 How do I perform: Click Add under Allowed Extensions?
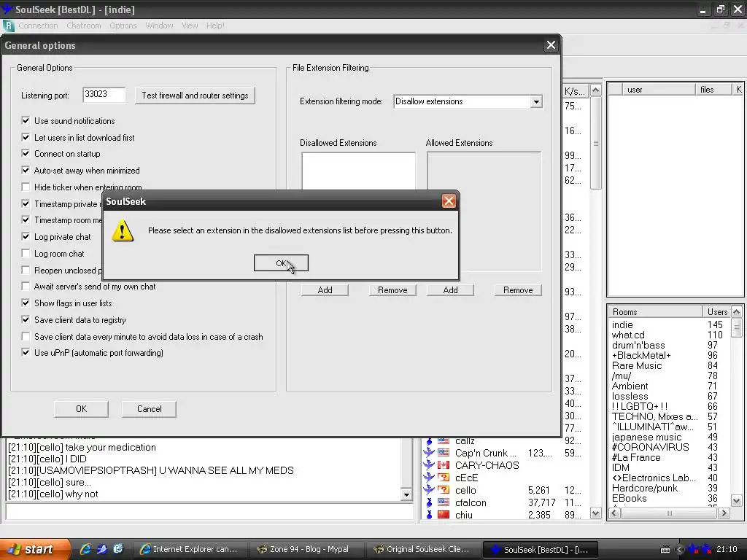(450, 290)
